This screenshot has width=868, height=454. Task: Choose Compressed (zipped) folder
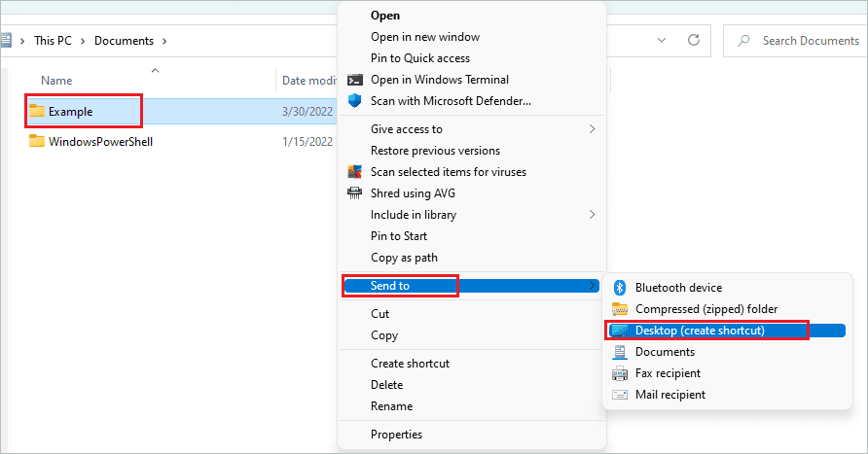706,309
